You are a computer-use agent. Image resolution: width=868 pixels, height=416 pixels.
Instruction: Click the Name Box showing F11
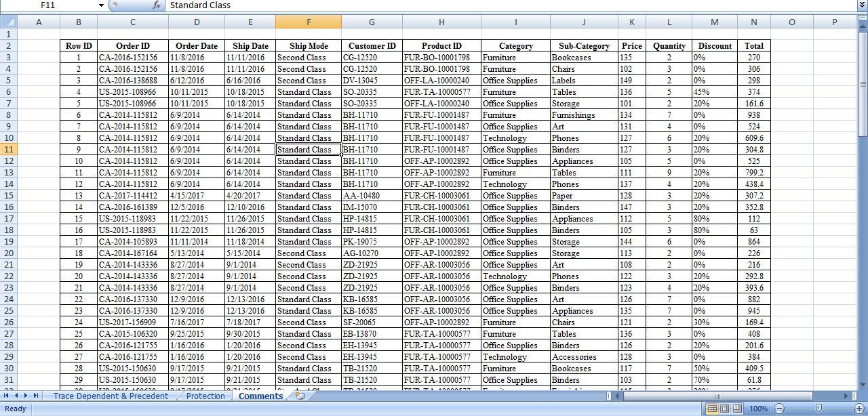48,5
